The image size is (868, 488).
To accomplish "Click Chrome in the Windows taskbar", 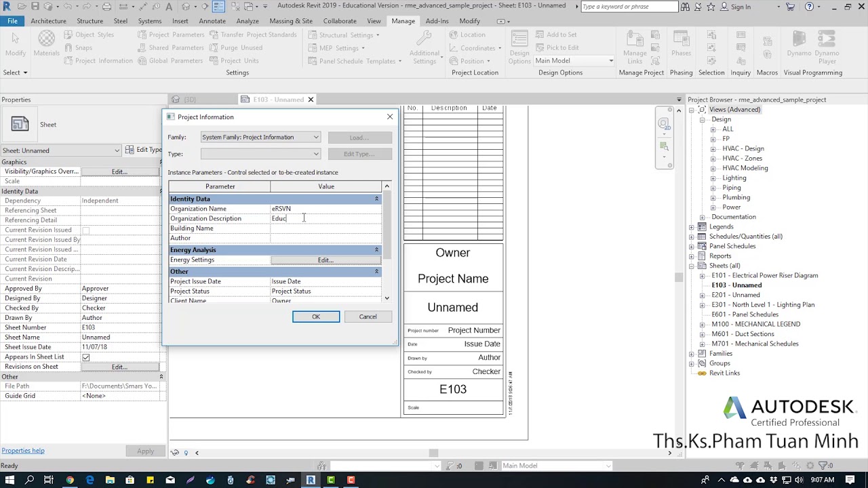I will point(70,480).
